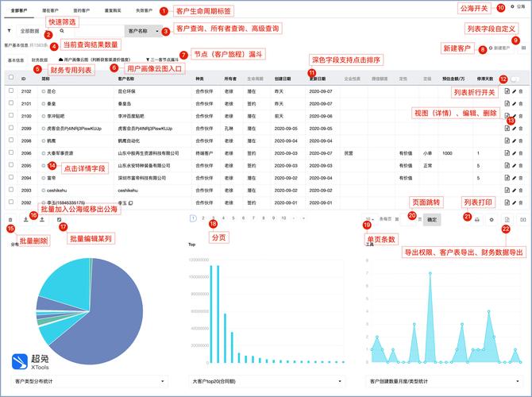
Task: Click the search magnifier icon
Action: pyautogui.click(x=62, y=31)
